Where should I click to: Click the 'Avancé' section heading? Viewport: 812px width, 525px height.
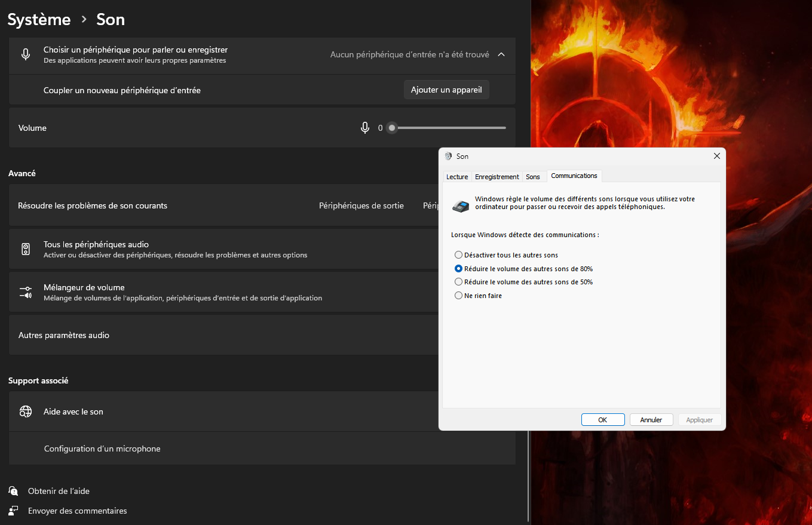[x=22, y=173]
